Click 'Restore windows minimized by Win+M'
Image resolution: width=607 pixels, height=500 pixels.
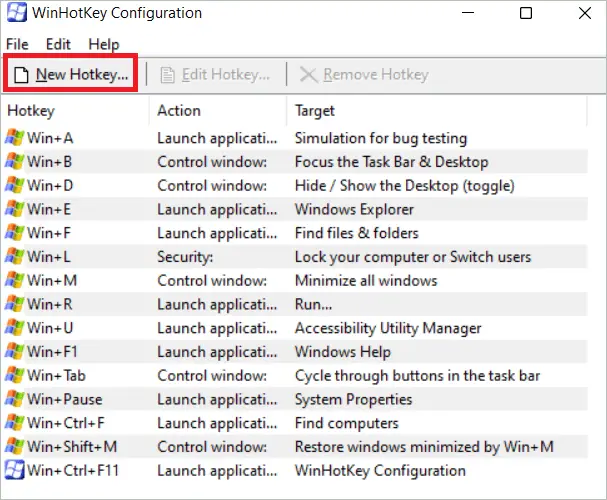point(424,447)
